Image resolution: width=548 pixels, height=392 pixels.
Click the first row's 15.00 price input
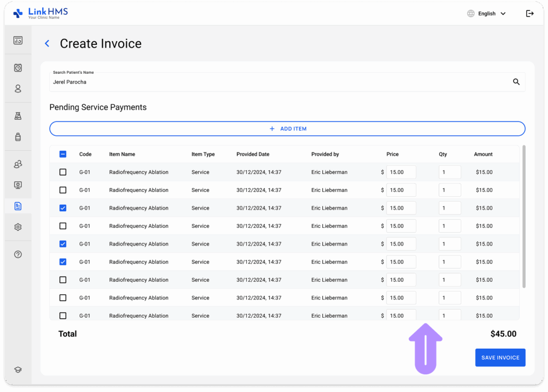point(401,172)
